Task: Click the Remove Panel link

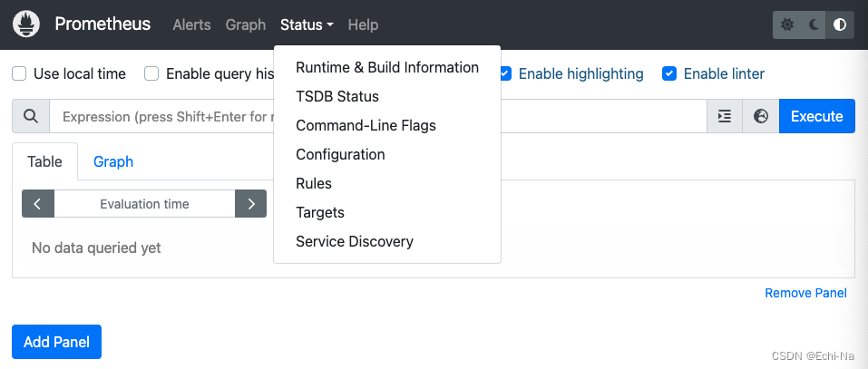Action: click(805, 293)
